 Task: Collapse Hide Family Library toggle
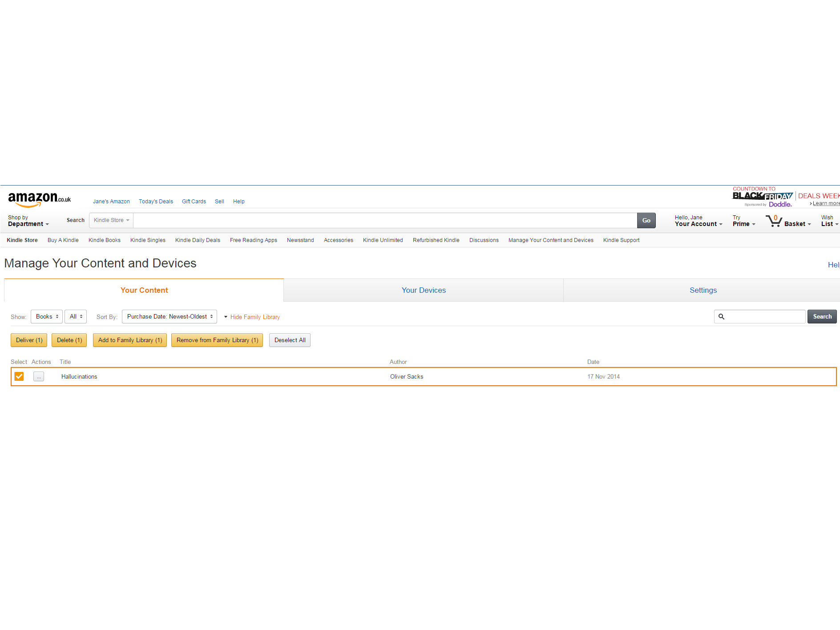pos(252,317)
